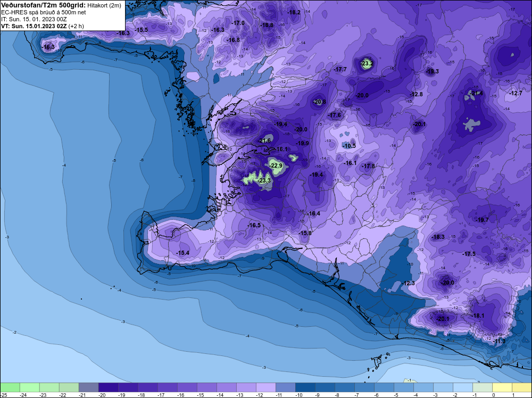This screenshot has height=398, width=532.
Task: Click the -17.0 temperature value
Action: (x=238, y=23)
